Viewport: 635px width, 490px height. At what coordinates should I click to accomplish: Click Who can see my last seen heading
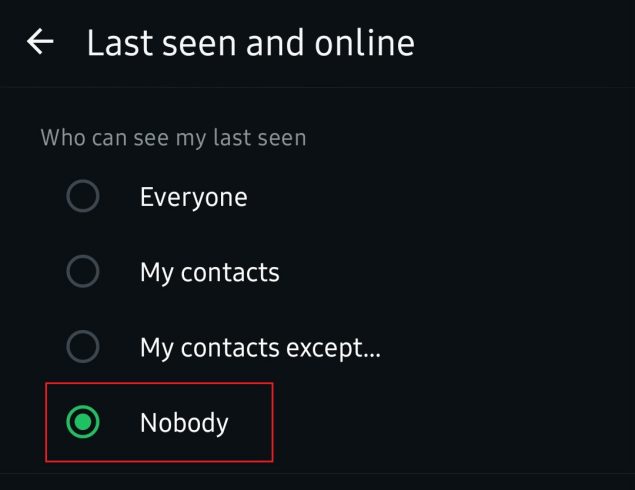173,138
